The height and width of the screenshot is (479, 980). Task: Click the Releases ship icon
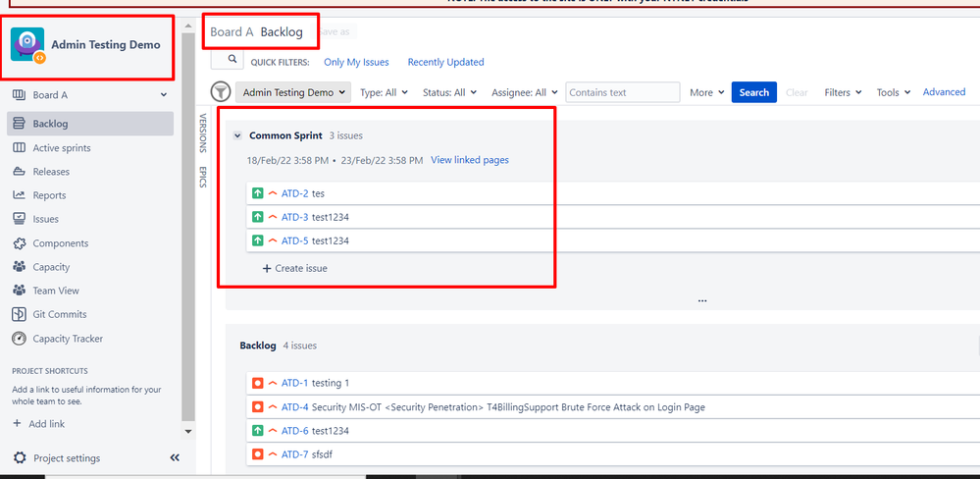tap(20, 172)
